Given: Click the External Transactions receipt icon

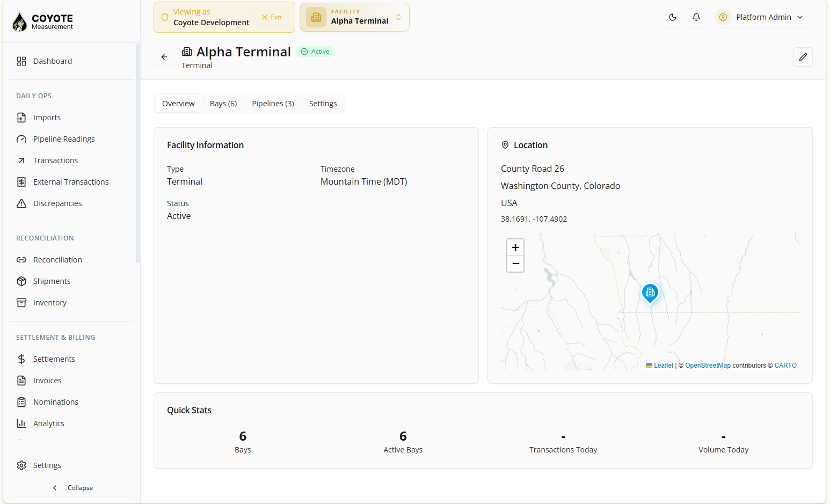Looking at the screenshot, I should pyautogui.click(x=21, y=182).
